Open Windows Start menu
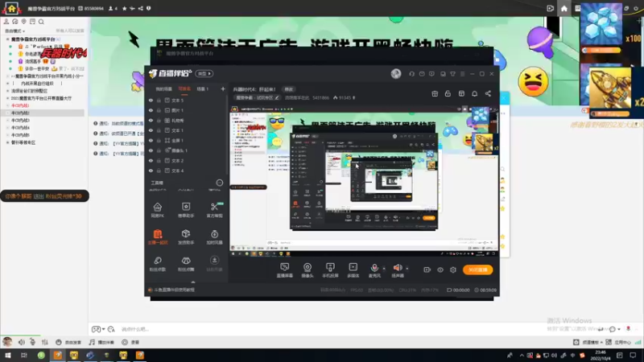The height and width of the screenshot is (362, 644). pos(8,356)
